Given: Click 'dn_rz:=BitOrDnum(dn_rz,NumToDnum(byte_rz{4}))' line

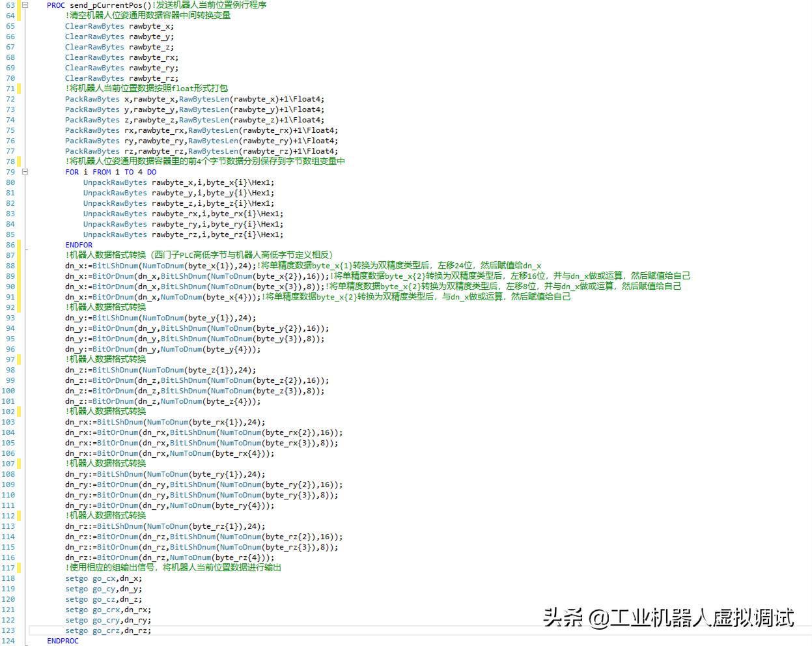Looking at the screenshot, I should [x=170, y=557].
